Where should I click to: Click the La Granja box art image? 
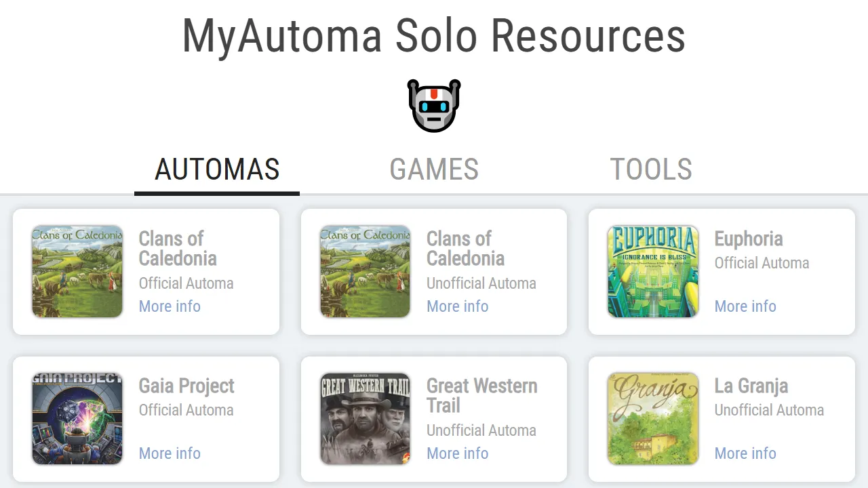tap(652, 418)
